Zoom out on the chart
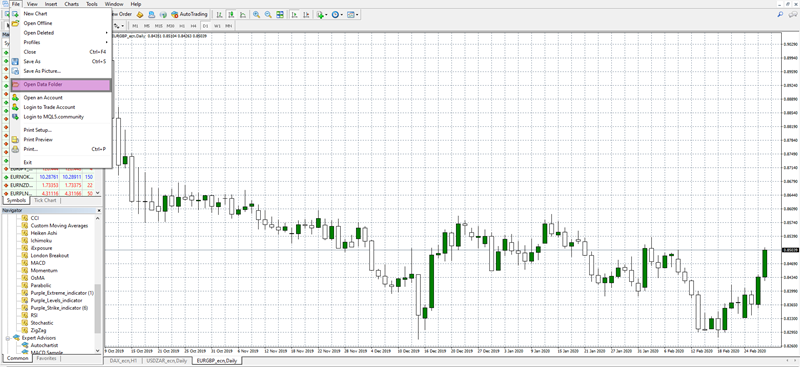800x367 pixels. point(268,15)
